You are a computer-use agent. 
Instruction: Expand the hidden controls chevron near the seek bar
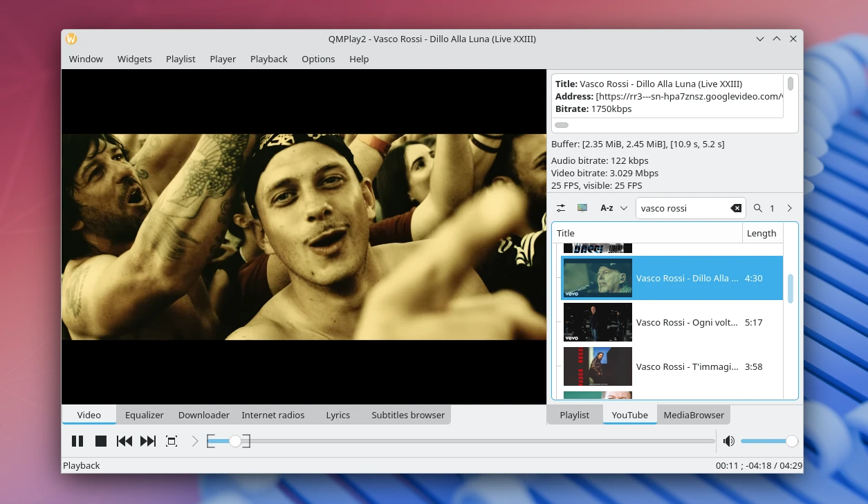coord(194,440)
